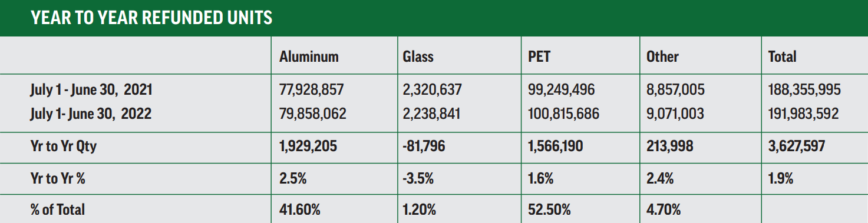Select the Yr to Yr % row label

coord(58,178)
